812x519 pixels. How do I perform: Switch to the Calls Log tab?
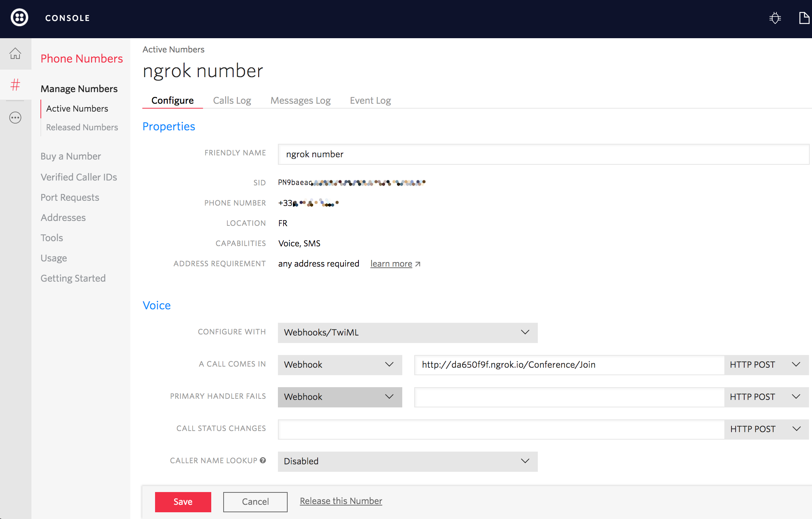click(x=232, y=100)
